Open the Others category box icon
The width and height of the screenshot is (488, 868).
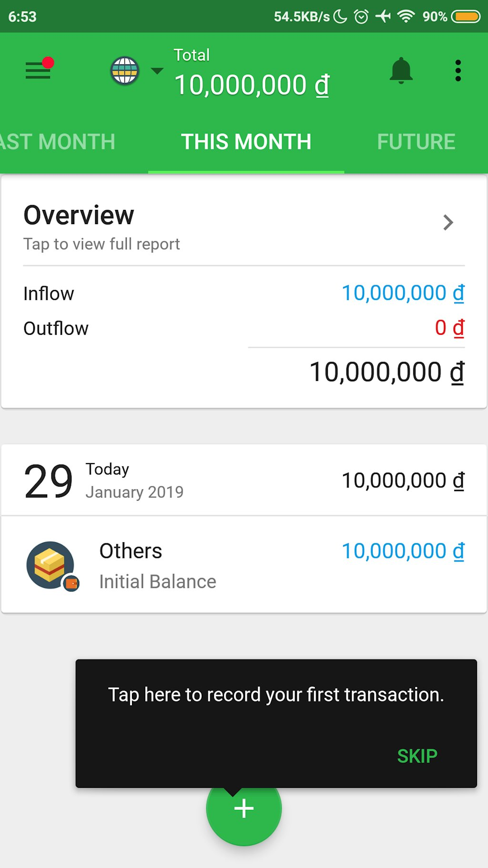coord(51,565)
